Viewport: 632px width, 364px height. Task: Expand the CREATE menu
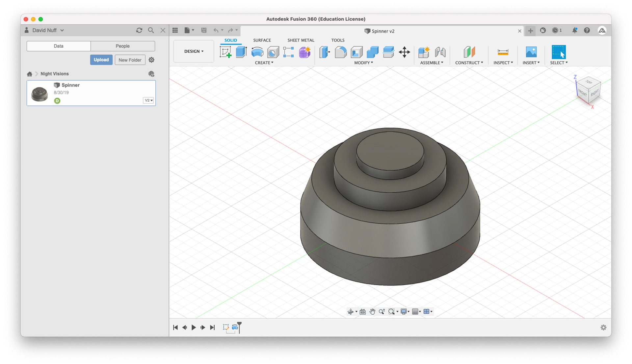point(264,63)
